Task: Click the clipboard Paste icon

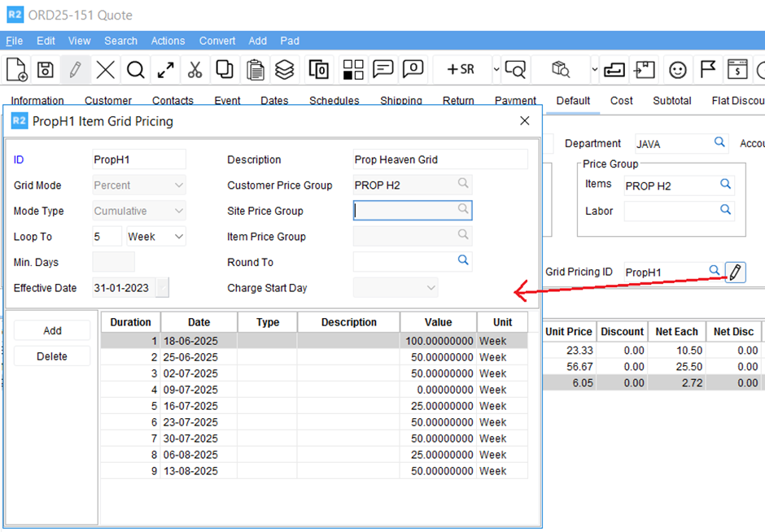Action: (x=255, y=70)
